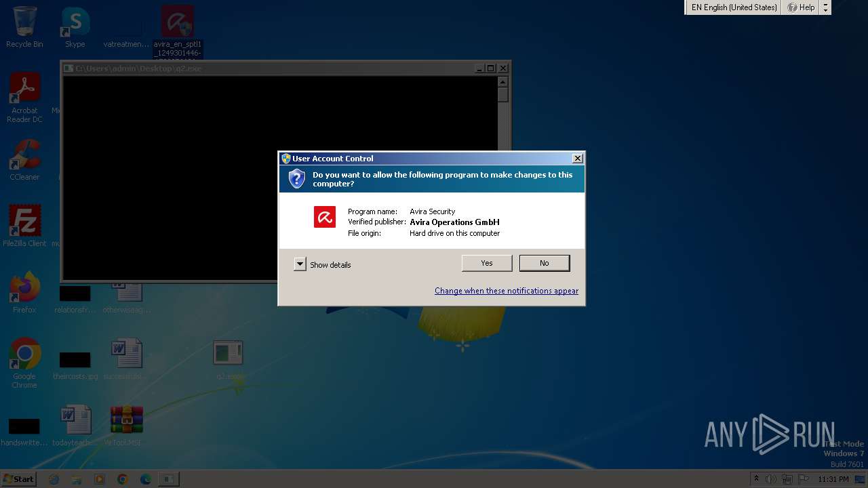
Task: Open Internet Explorer from taskbar
Action: pyautogui.click(x=54, y=479)
